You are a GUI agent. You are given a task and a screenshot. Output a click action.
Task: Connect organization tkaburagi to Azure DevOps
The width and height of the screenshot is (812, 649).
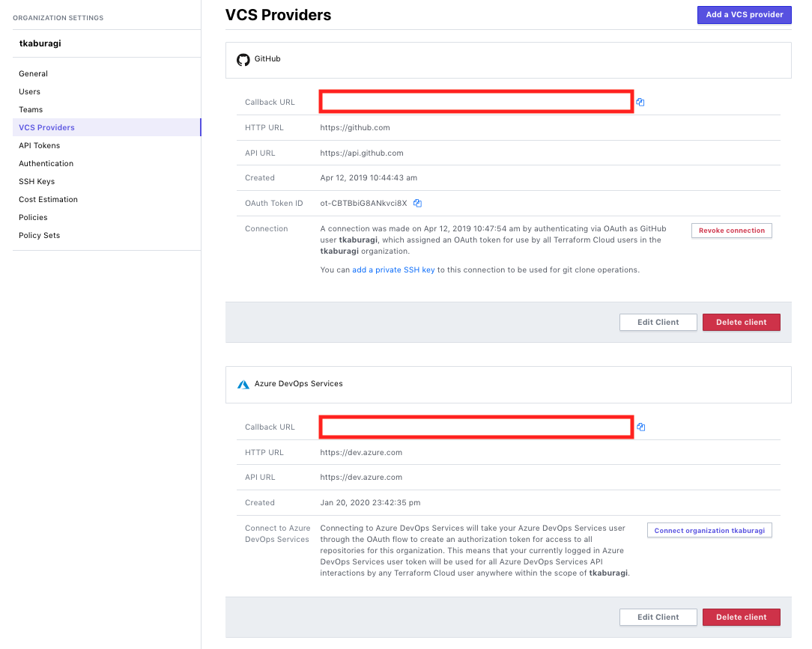click(709, 531)
